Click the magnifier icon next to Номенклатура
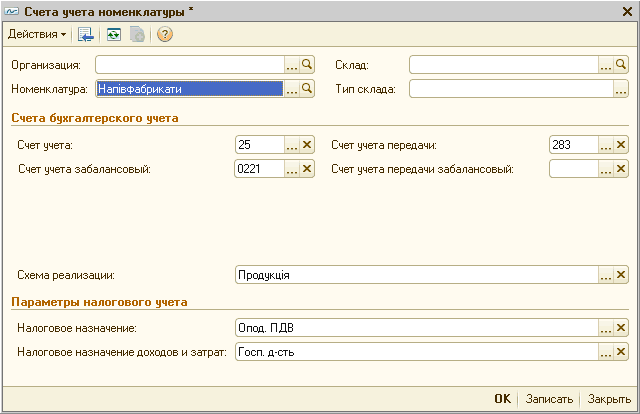Screen dimensions: 640x414 click(x=307, y=89)
